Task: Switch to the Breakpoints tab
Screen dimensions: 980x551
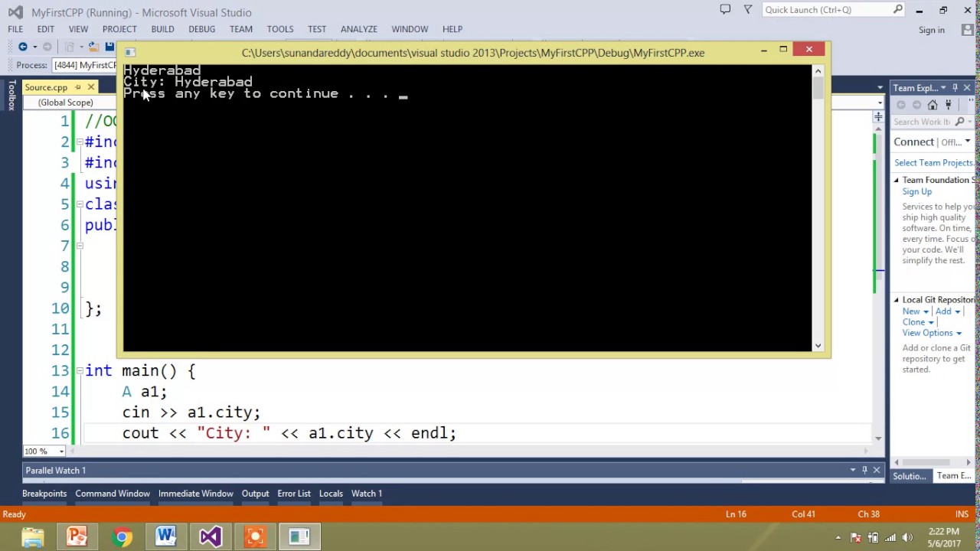Action: [44, 494]
